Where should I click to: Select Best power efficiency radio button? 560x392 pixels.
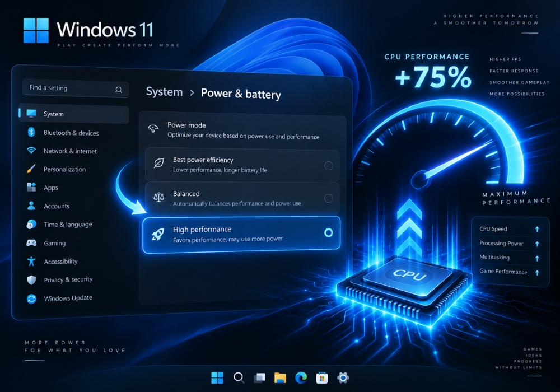[x=329, y=165]
